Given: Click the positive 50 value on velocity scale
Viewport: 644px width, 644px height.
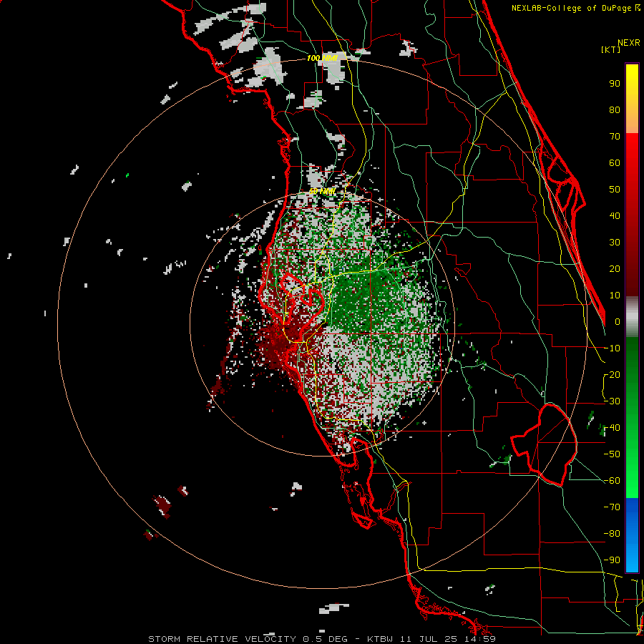Looking at the screenshot, I should [615, 190].
